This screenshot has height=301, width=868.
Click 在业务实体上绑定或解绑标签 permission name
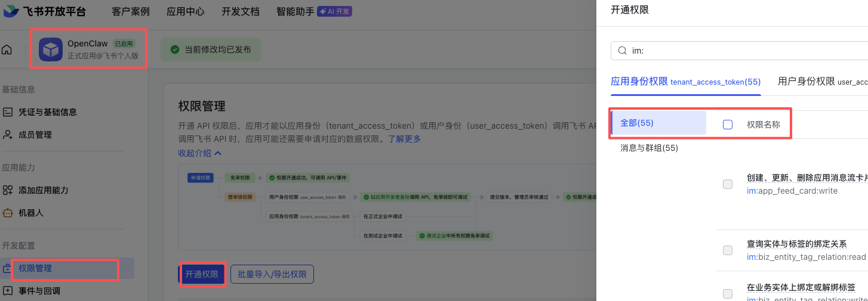[801, 287]
